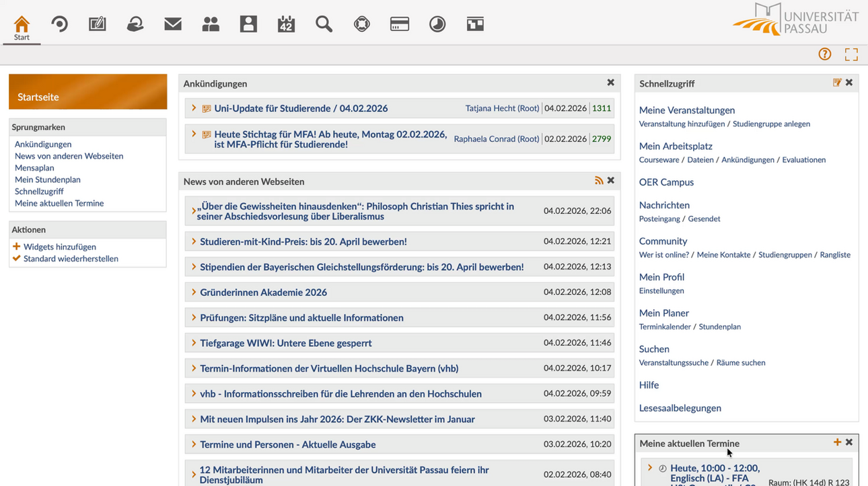Image resolution: width=868 pixels, height=486 pixels.
Task: Jump to Mein Stundenplan in Sprungmarken
Action: coord(48,179)
